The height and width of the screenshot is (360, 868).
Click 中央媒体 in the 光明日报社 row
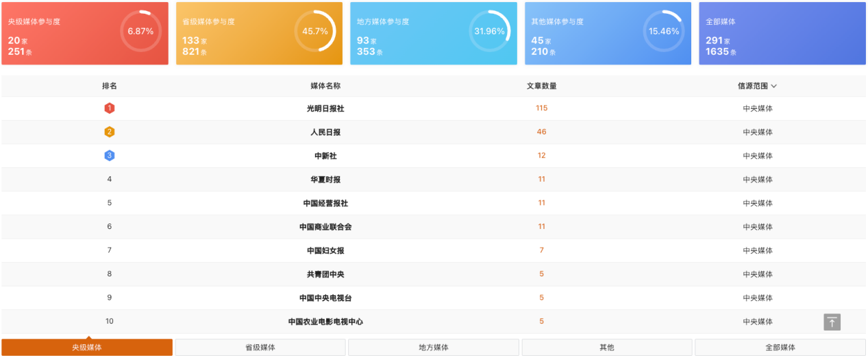(x=758, y=108)
